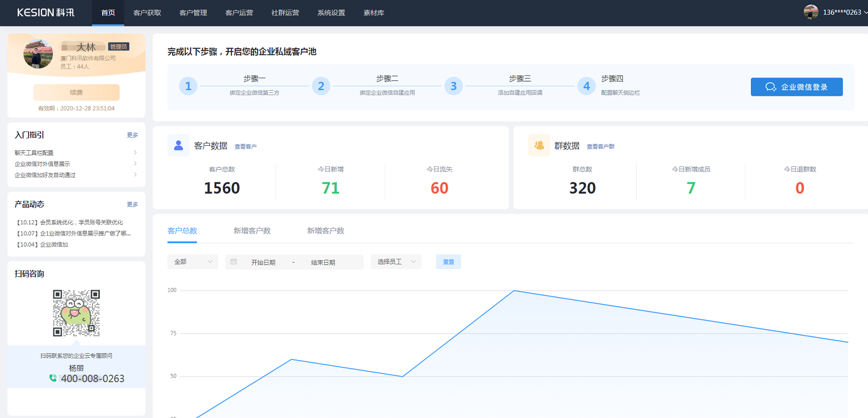The height and width of the screenshot is (418, 868).
Task: Click the QR code image
Action: pos(76,313)
